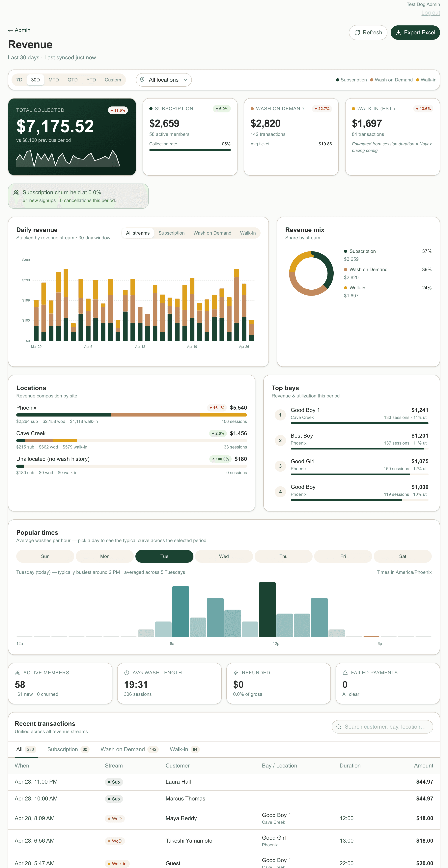The image size is (448, 868).
Task: Switch to Walk-in transactions tab
Action: pos(185,749)
